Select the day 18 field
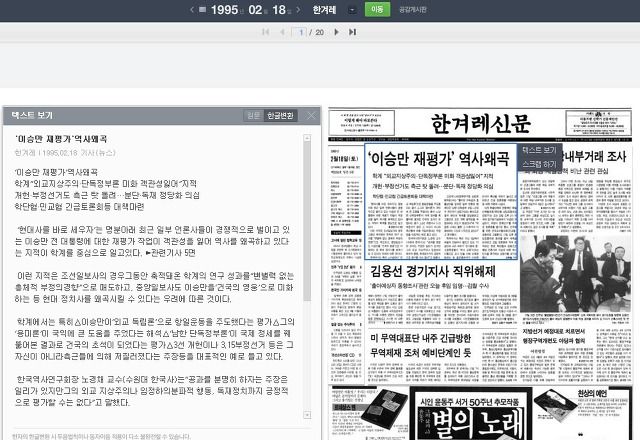640x440 pixels. 279,9
